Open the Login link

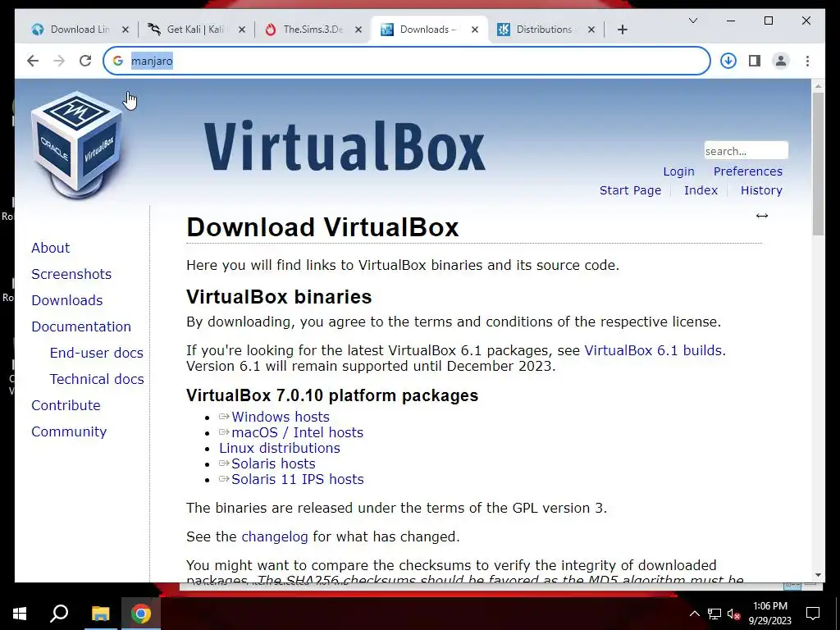click(x=678, y=171)
